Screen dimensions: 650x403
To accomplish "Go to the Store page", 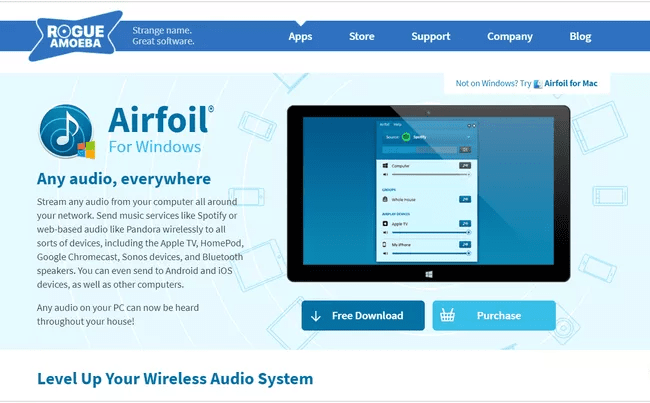I will point(361,37).
